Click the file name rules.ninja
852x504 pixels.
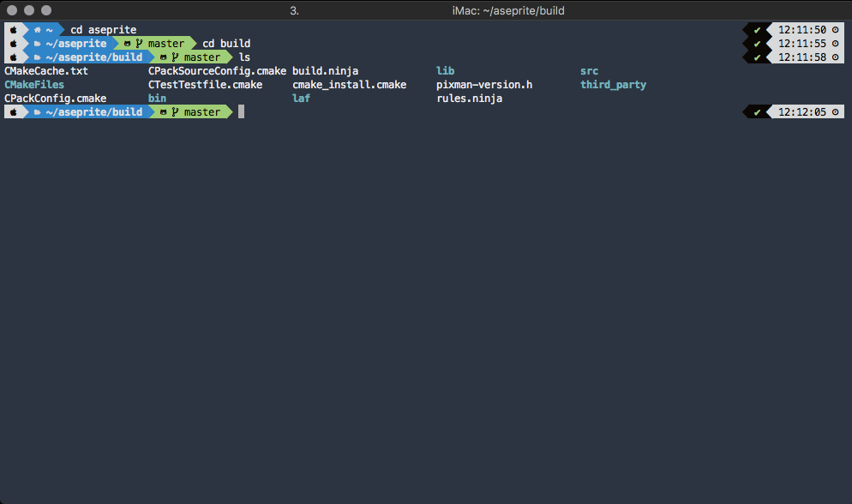[x=470, y=99]
